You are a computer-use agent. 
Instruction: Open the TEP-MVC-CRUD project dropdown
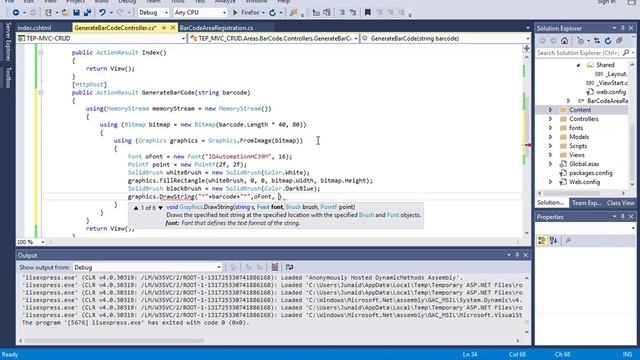101,38
